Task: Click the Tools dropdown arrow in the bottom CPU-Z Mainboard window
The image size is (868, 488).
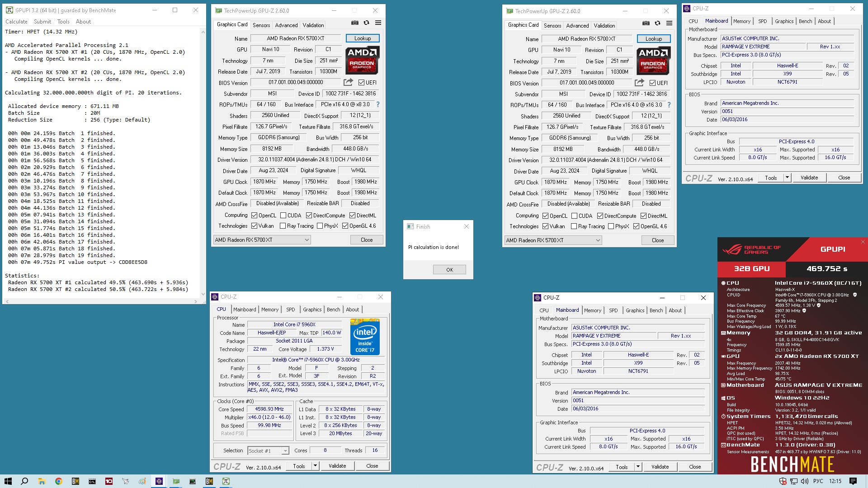Action: pyautogui.click(x=638, y=467)
